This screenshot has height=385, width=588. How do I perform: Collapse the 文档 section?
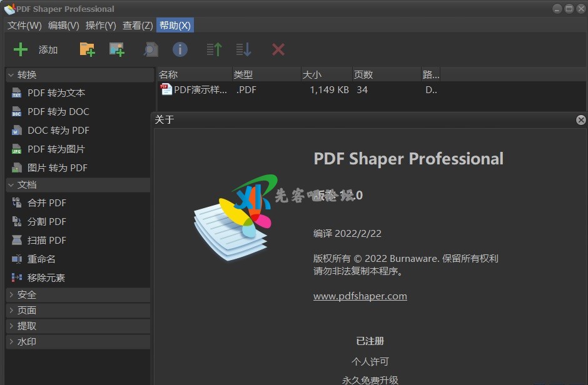pos(11,185)
